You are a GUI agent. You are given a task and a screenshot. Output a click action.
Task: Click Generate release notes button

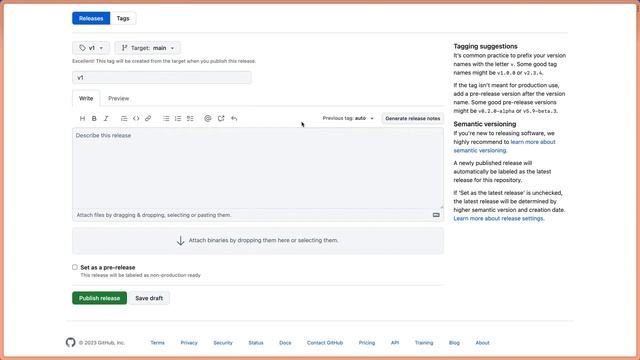(x=413, y=118)
